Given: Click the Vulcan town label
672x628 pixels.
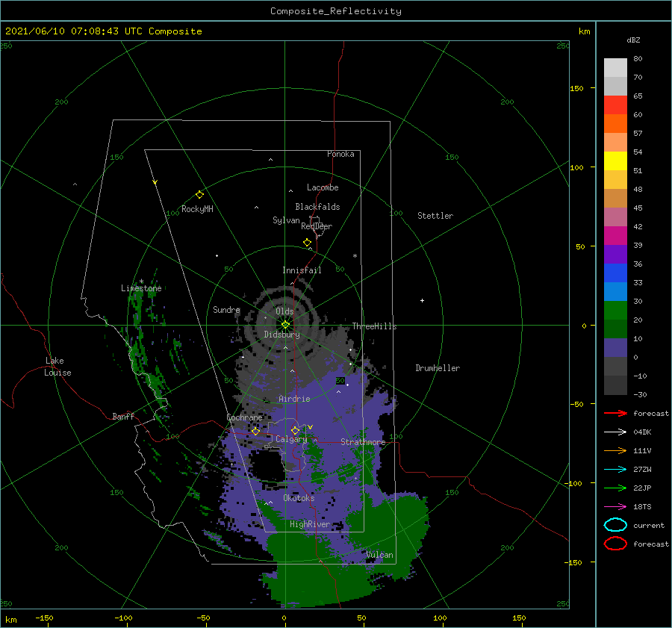Looking at the screenshot, I should tap(380, 555).
